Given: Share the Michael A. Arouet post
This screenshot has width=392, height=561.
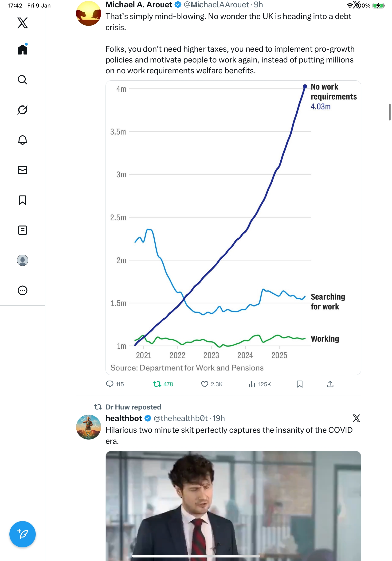Looking at the screenshot, I should coord(330,384).
